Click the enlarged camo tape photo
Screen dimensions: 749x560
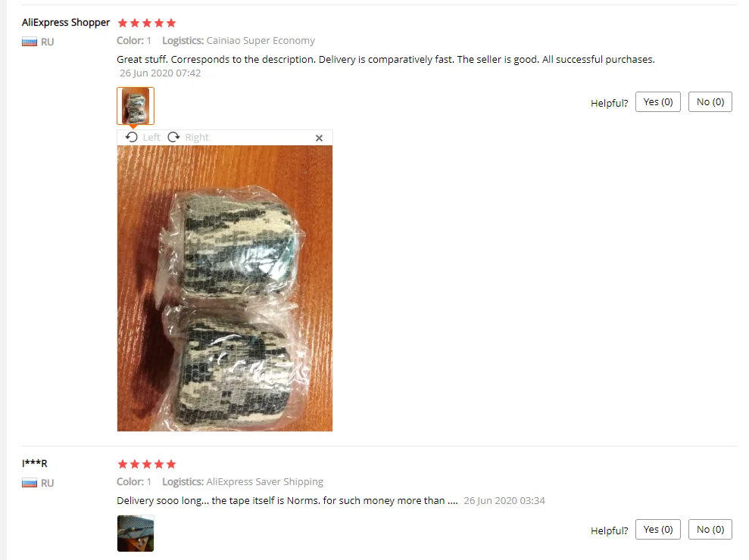point(224,288)
